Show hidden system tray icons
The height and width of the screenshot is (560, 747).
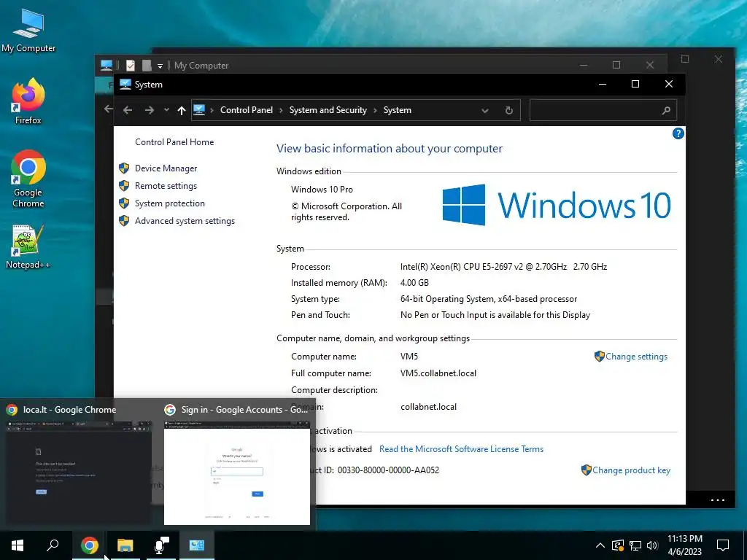pos(600,545)
